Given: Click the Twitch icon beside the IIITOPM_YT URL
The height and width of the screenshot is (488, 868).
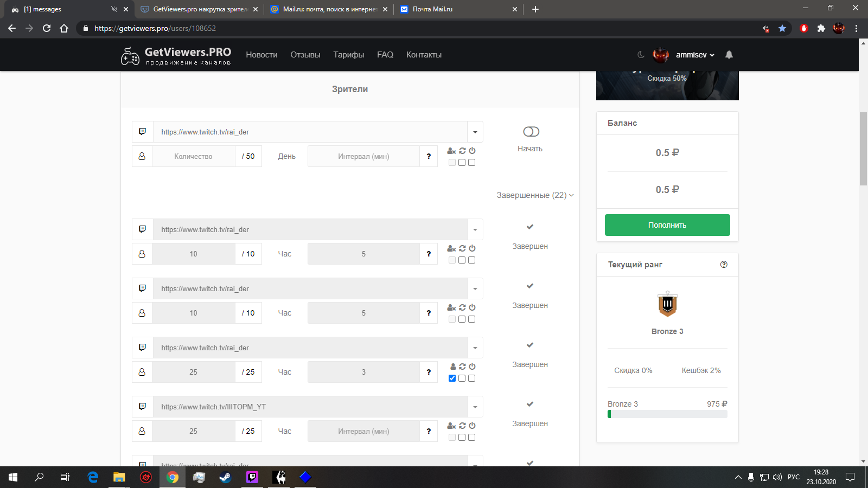Looking at the screenshot, I should tap(143, 407).
